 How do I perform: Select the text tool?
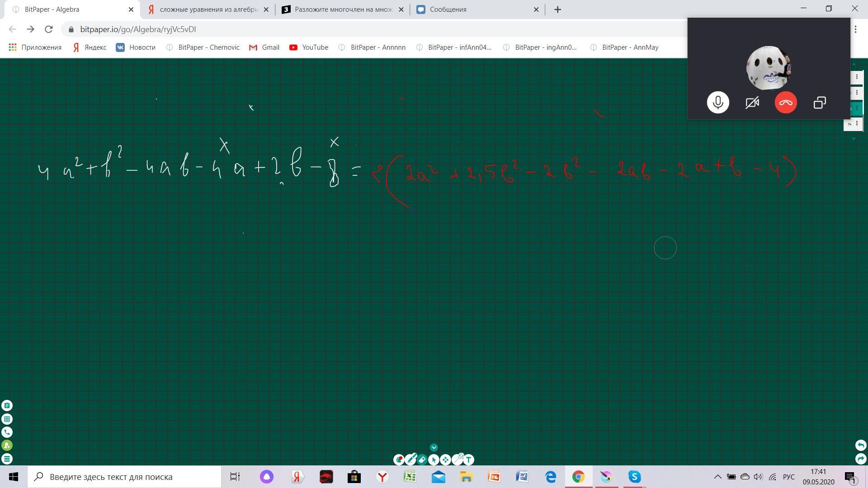coord(469,460)
